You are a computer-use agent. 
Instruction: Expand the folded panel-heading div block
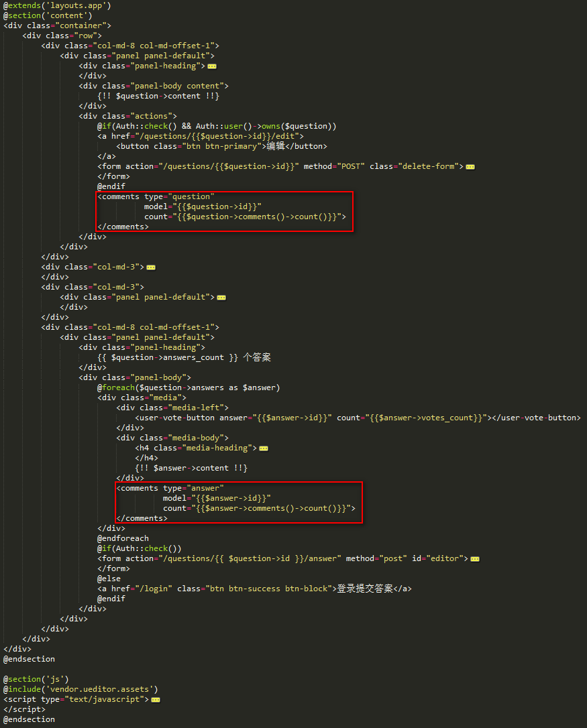tap(212, 66)
